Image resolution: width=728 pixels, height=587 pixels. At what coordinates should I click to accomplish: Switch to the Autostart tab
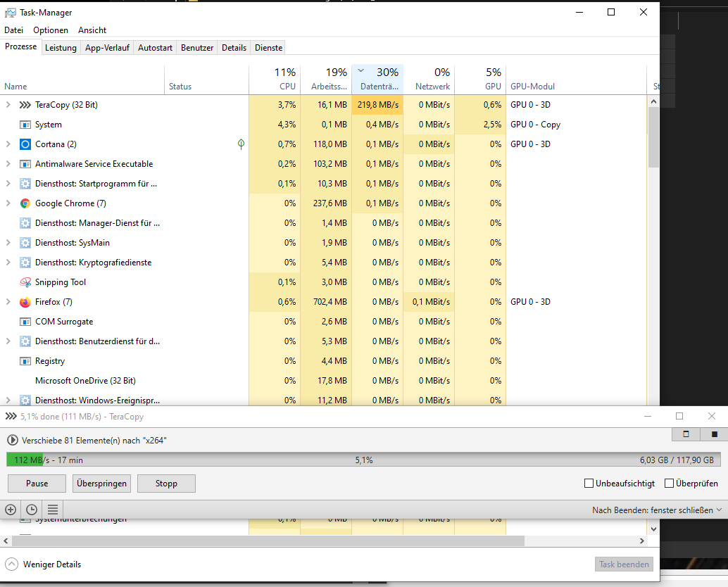(x=155, y=48)
